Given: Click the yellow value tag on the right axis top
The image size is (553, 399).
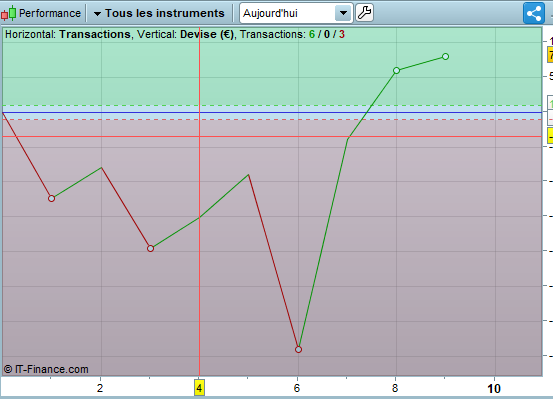Looking at the screenshot, I should click(x=550, y=55).
